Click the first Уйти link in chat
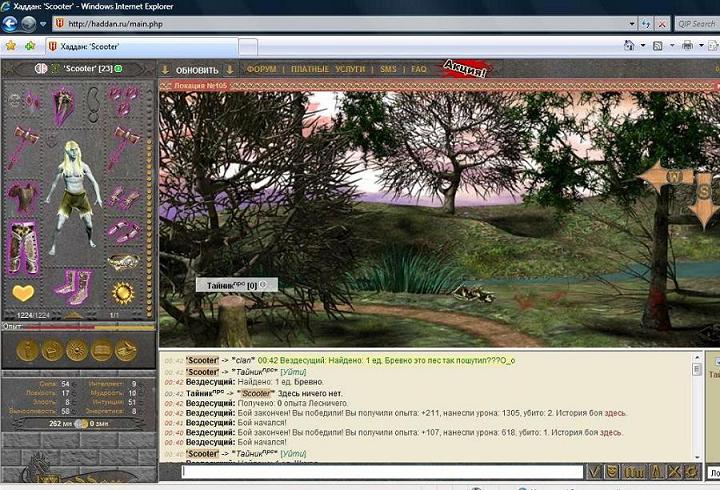 pos(293,372)
